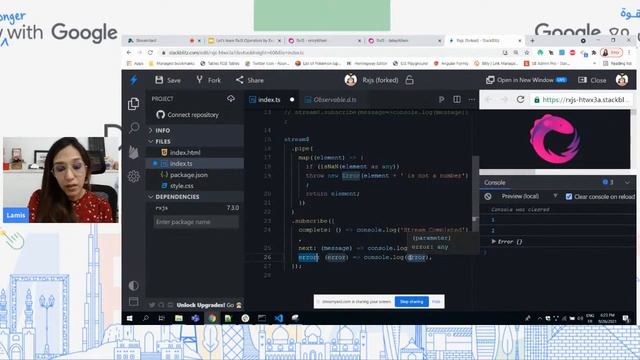Viewport: 640px width, 360px height.
Task: Click the StackBlitz lightning logo
Action: point(133,80)
